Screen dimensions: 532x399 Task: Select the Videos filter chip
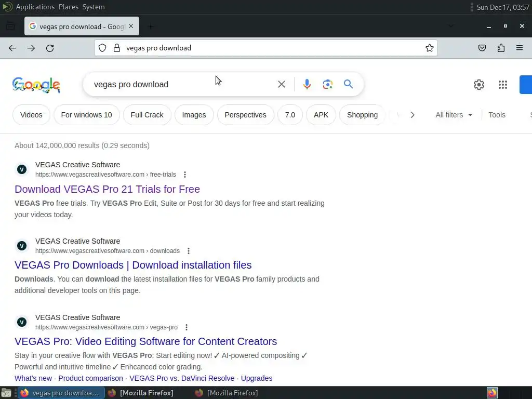point(31,115)
